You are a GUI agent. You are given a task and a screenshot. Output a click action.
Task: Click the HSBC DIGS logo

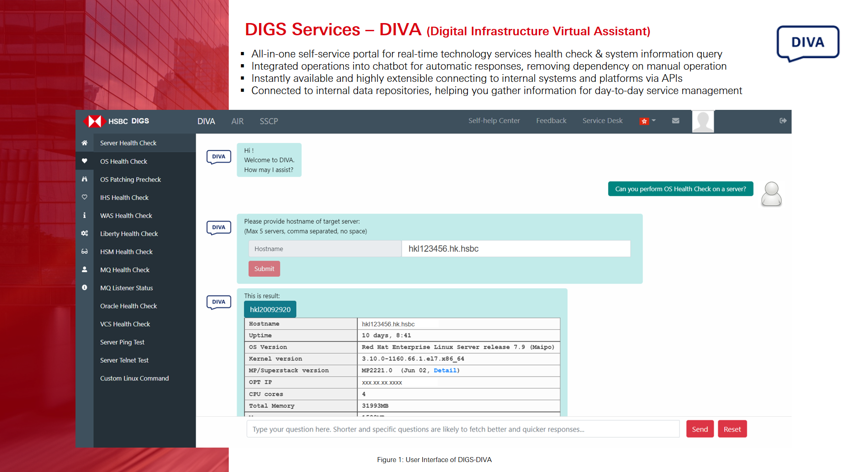tap(117, 121)
